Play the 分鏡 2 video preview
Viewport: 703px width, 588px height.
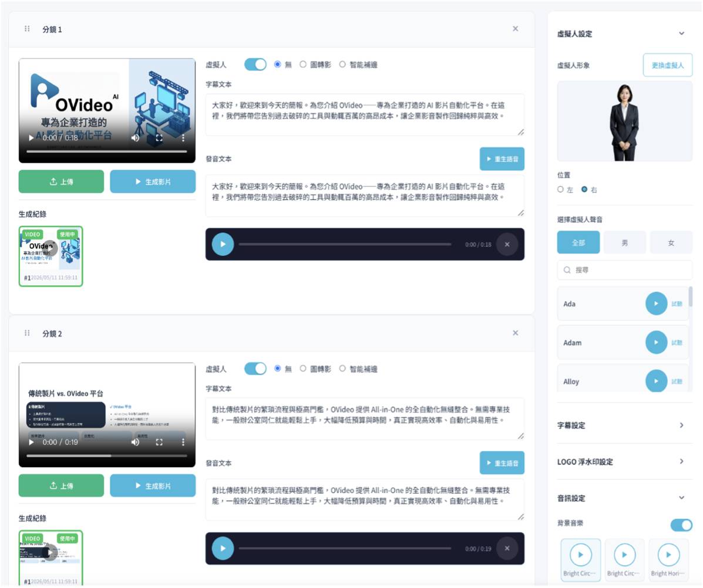click(31, 442)
